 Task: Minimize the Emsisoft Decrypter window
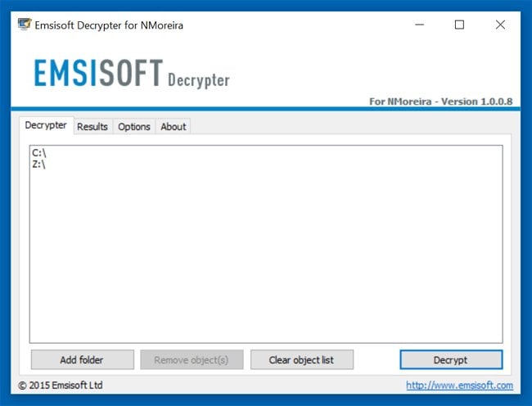coord(420,25)
